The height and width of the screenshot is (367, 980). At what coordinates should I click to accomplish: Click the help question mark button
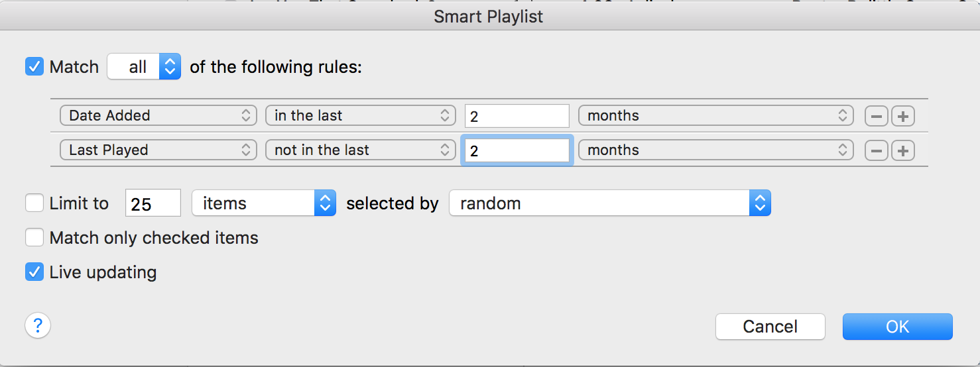[38, 326]
